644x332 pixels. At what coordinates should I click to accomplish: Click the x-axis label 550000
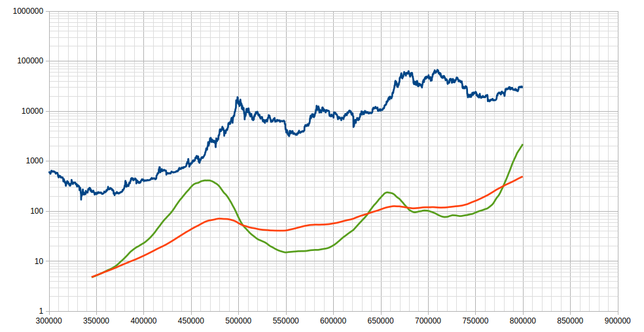[286, 320]
